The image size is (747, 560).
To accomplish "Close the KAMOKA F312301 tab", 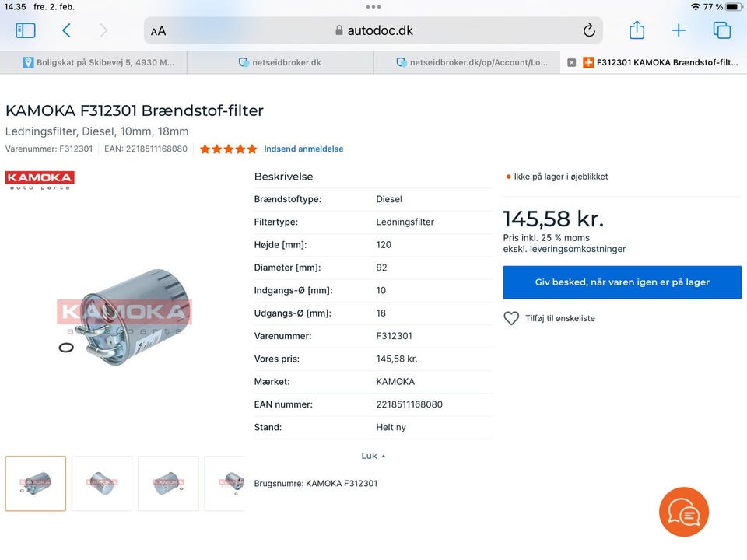I will click(572, 63).
